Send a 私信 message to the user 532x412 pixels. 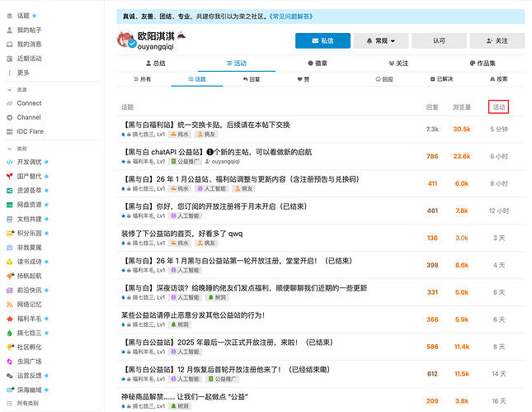point(322,40)
